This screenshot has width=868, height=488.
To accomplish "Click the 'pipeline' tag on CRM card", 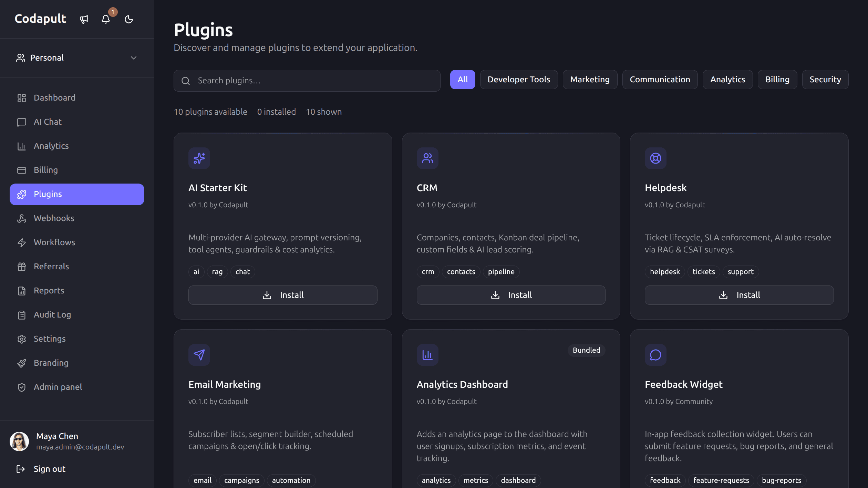I will tap(501, 272).
